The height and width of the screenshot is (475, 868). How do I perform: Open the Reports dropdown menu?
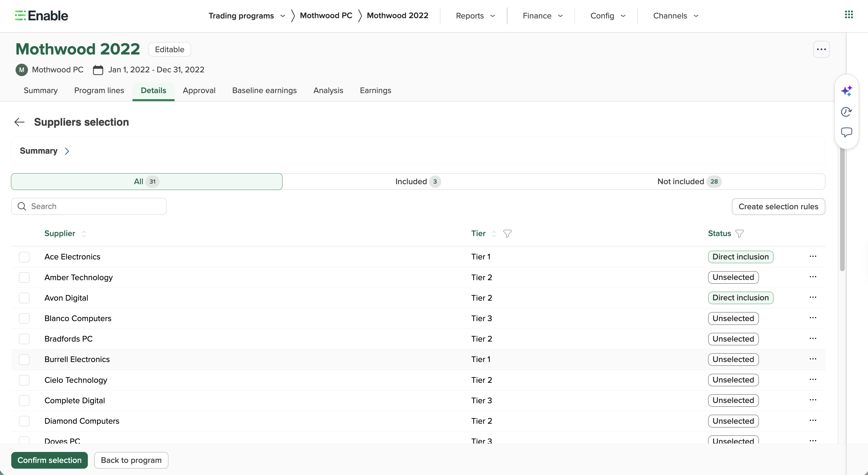[475, 16]
